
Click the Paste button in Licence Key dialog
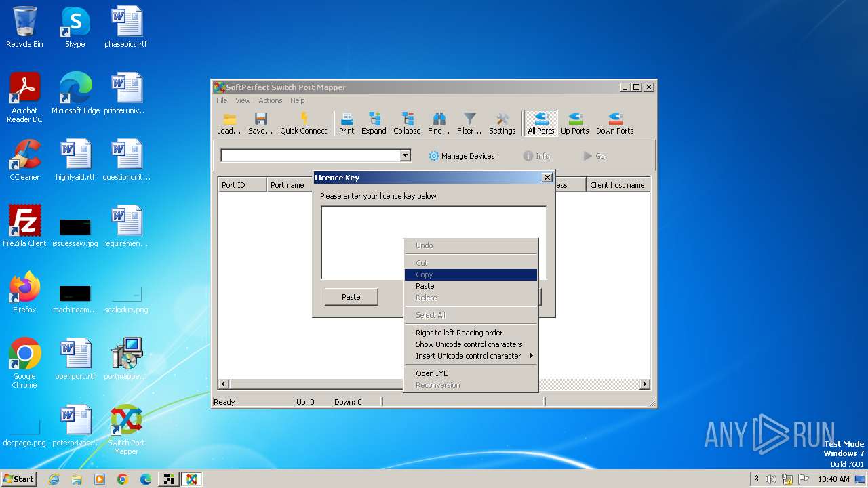pyautogui.click(x=351, y=297)
